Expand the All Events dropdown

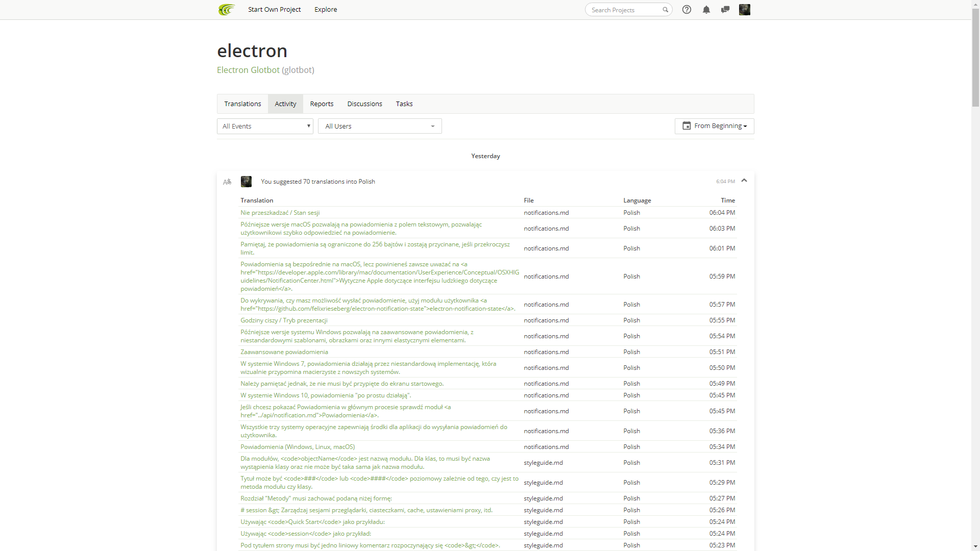(x=265, y=127)
